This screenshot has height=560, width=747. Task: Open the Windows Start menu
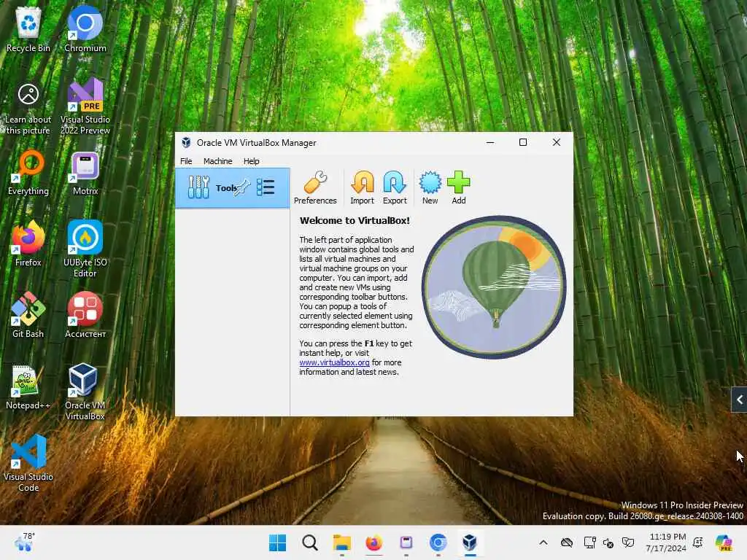tap(278, 542)
